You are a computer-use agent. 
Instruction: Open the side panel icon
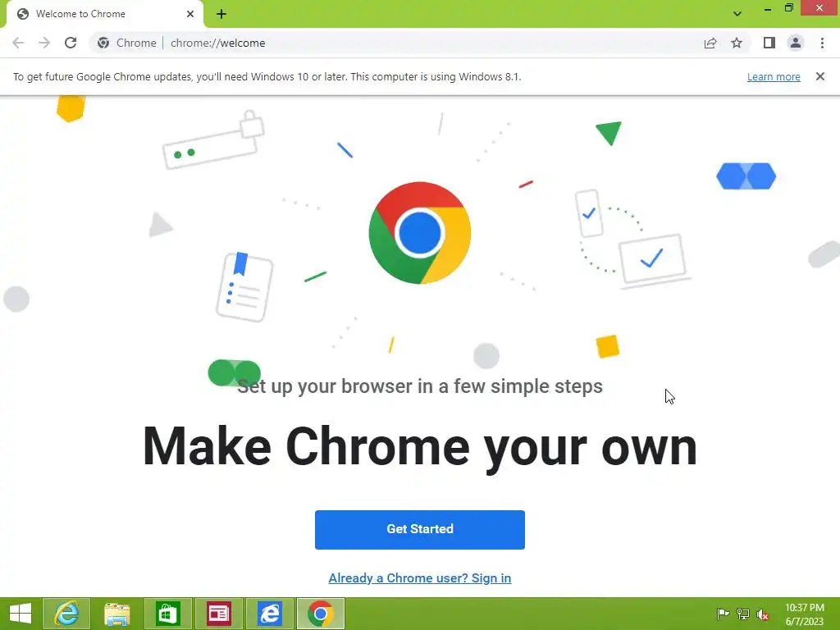(769, 43)
